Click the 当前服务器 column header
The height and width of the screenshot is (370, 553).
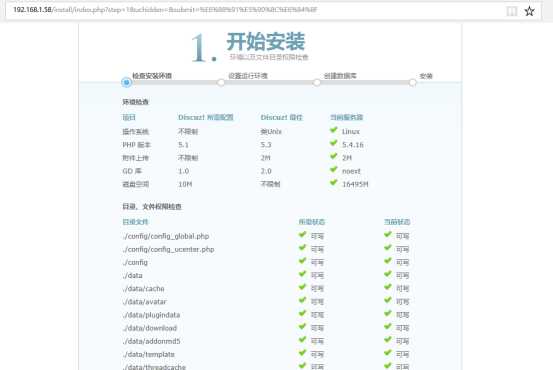point(346,117)
